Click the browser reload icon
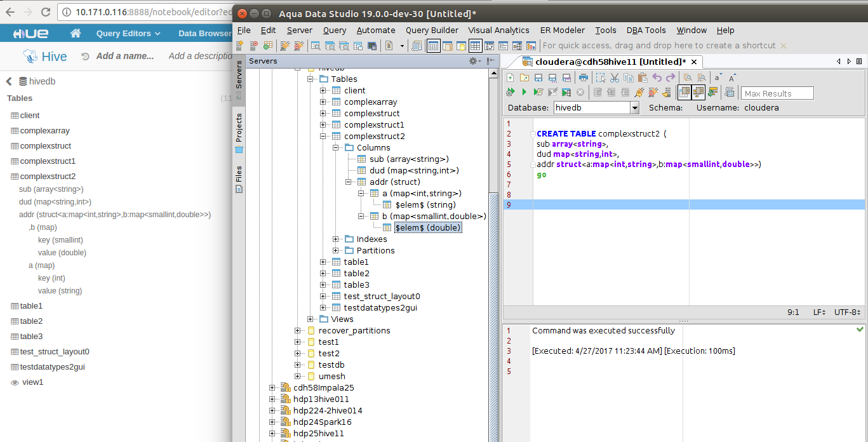 [44, 11]
